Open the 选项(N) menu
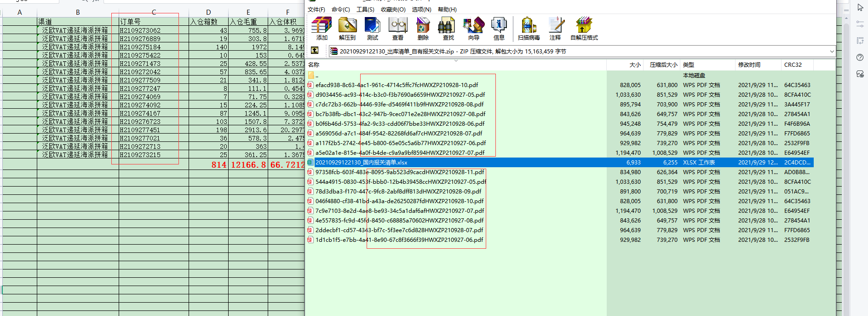This screenshot has height=316, width=868. (x=421, y=9)
